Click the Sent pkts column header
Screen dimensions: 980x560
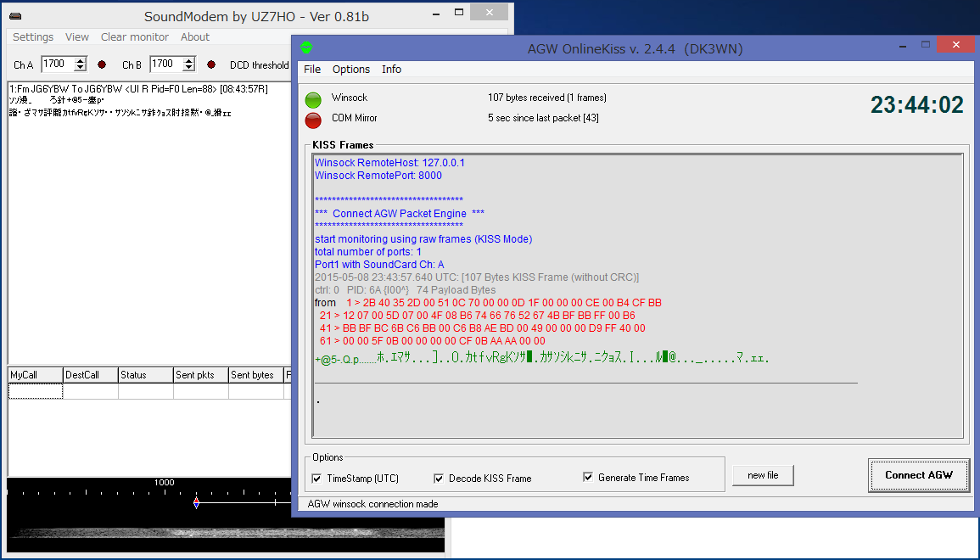pyautogui.click(x=200, y=375)
